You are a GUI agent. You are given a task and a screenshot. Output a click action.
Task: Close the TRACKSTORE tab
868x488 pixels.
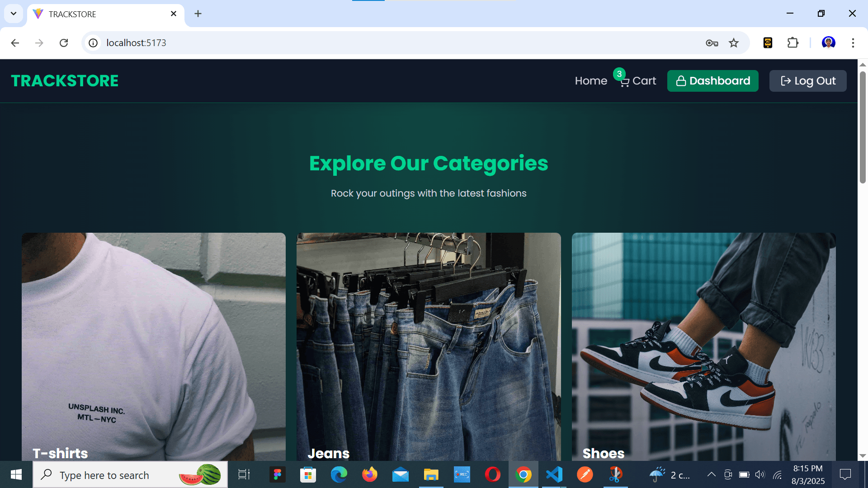click(174, 14)
